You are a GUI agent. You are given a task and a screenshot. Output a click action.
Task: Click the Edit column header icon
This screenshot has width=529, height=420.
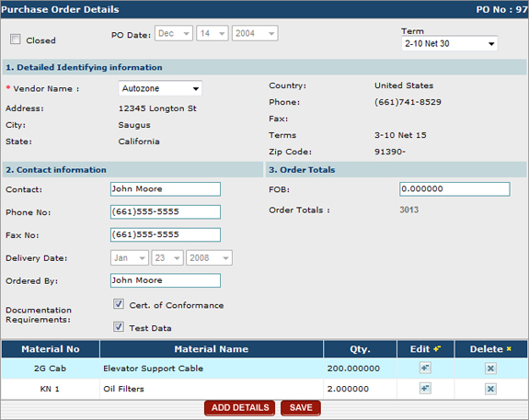tap(437, 348)
